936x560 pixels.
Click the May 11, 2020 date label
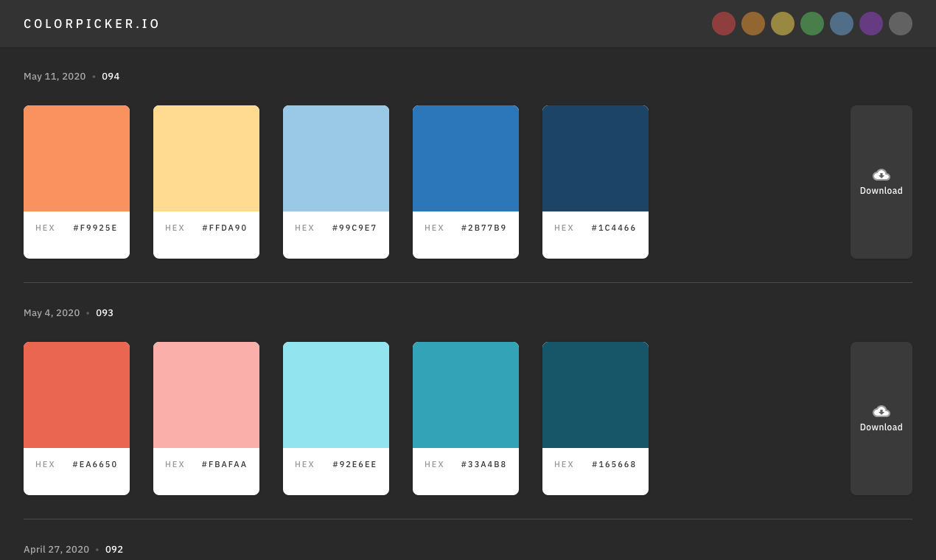coord(55,76)
